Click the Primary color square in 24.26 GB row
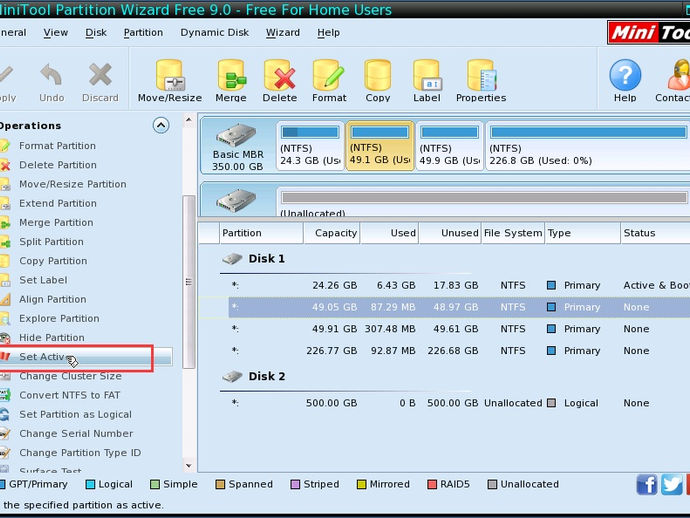Screen dimensions: 690x518 (551, 286)
